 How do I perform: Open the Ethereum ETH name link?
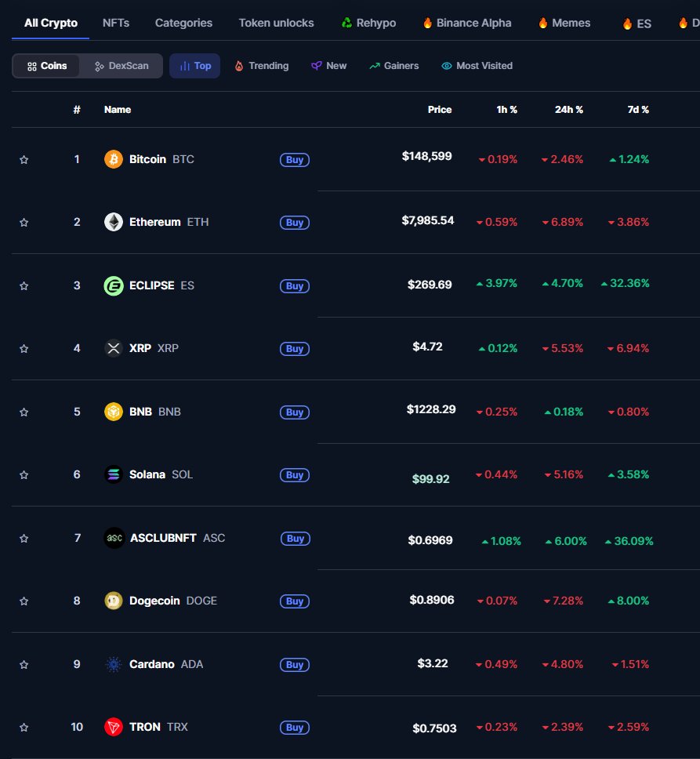click(x=169, y=222)
